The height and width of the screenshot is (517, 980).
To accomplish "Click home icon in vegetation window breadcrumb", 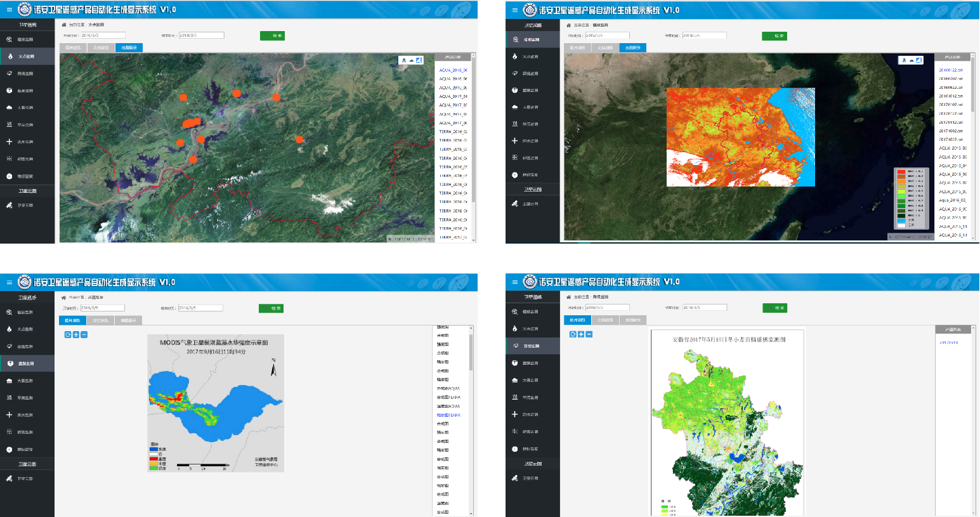I will coord(568,25).
